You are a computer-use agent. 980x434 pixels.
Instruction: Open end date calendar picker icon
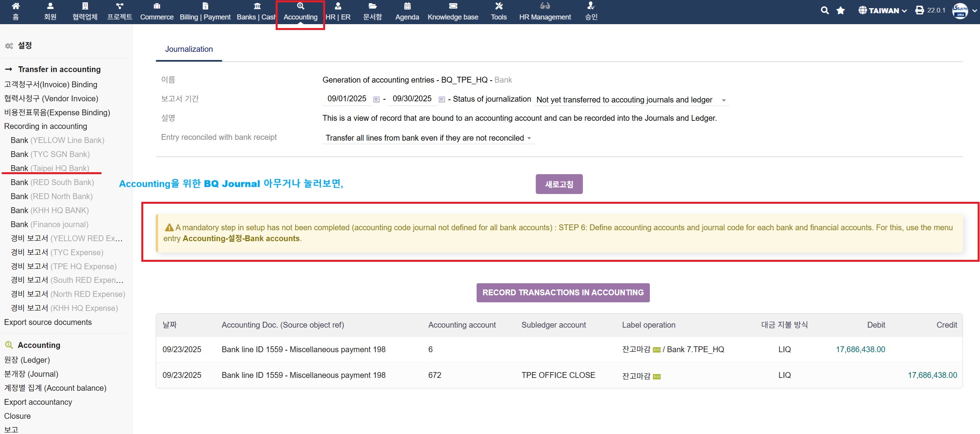click(442, 99)
